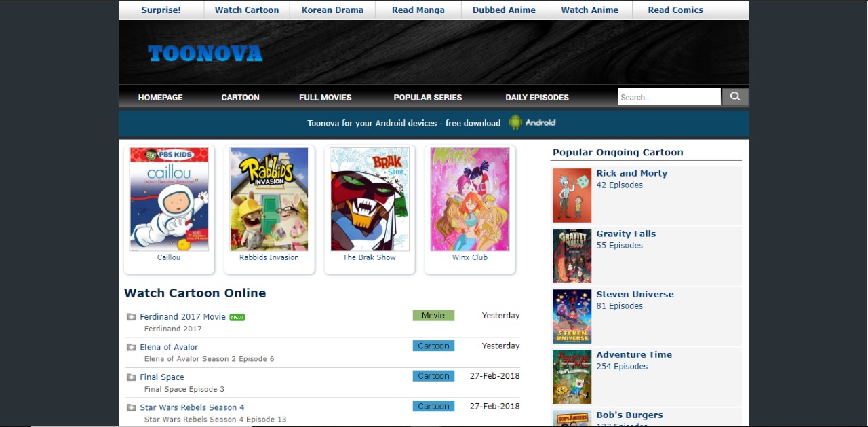Viewport: 868px width, 427px height.
Task: Open the Final Space series link
Action: pos(162,377)
